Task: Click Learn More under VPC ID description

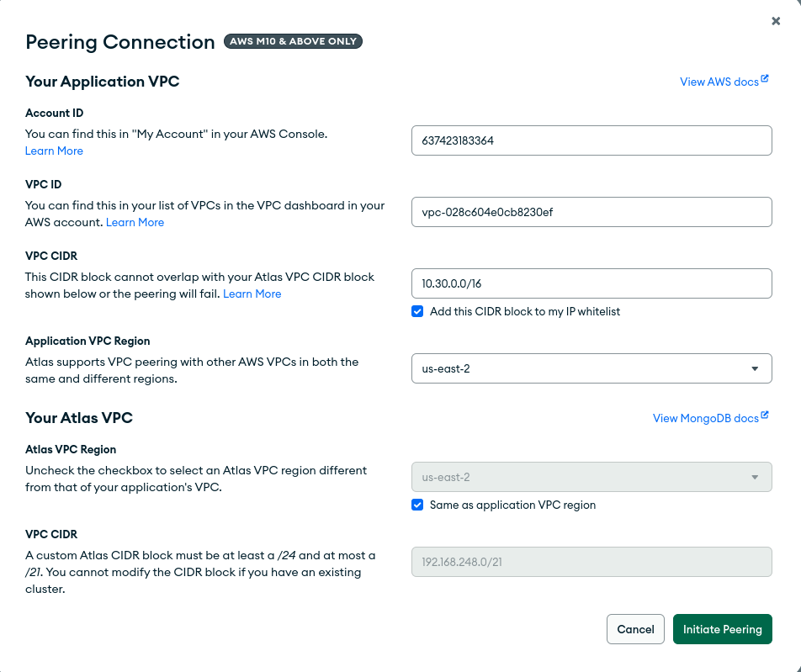Action: (x=135, y=222)
